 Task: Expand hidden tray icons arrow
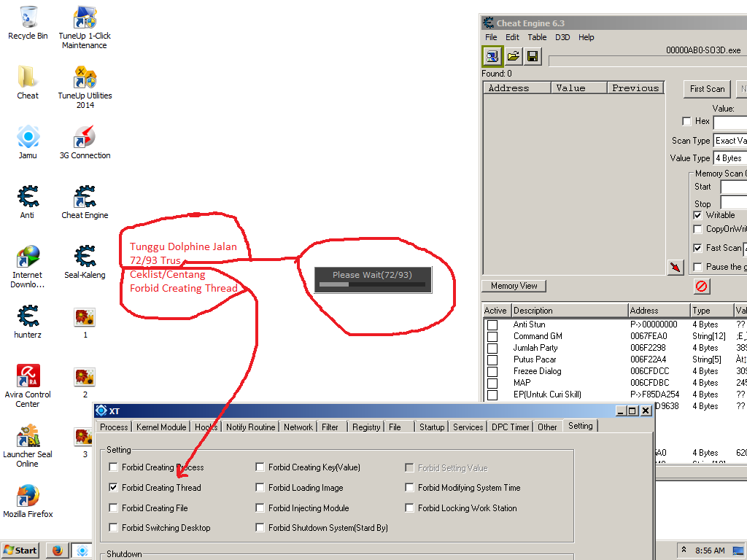pos(684,550)
